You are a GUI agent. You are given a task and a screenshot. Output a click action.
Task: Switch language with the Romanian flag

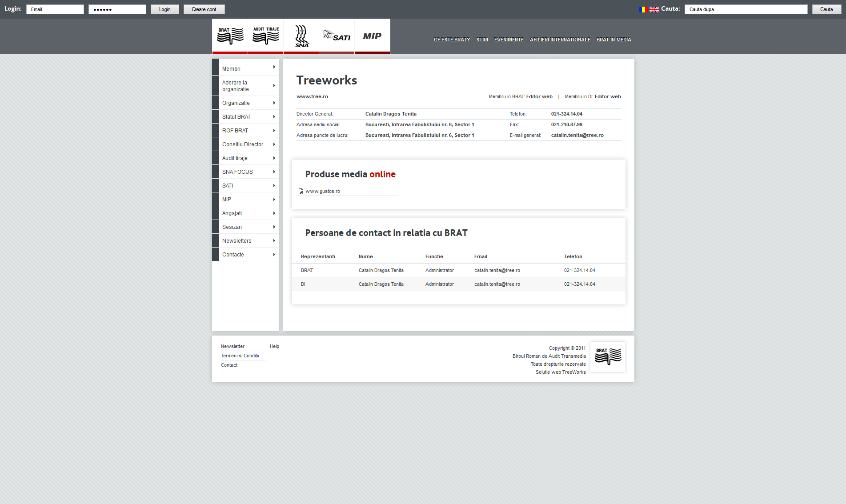point(643,9)
